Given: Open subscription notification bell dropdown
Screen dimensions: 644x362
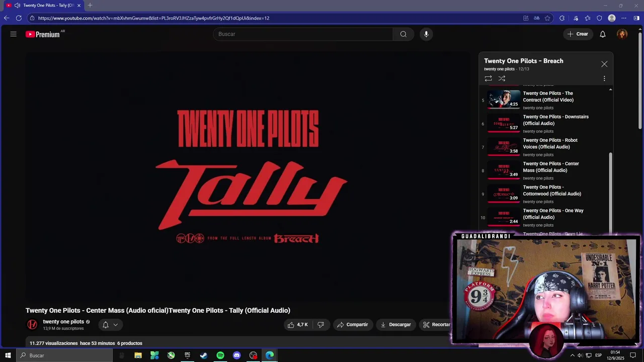Looking at the screenshot, I should coord(110,325).
